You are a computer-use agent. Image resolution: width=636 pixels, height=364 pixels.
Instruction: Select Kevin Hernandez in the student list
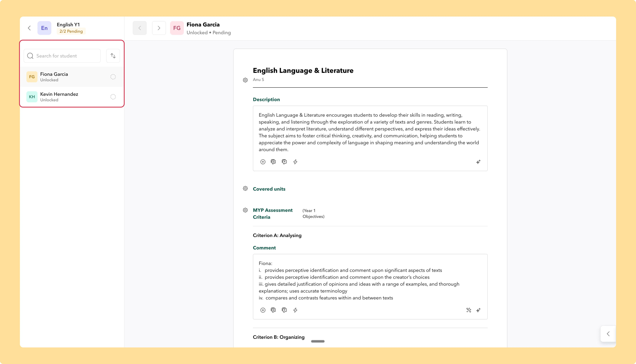pyautogui.click(x=72, y=97)
